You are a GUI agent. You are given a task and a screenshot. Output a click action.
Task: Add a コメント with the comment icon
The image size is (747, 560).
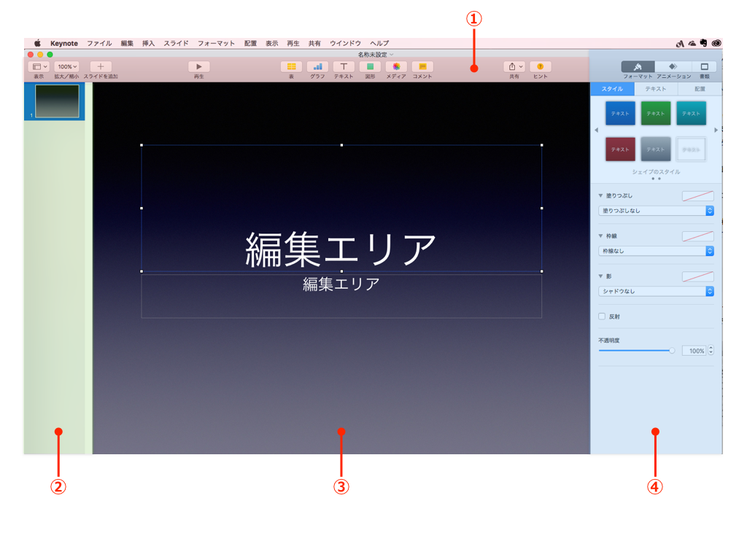pos(421,66)
